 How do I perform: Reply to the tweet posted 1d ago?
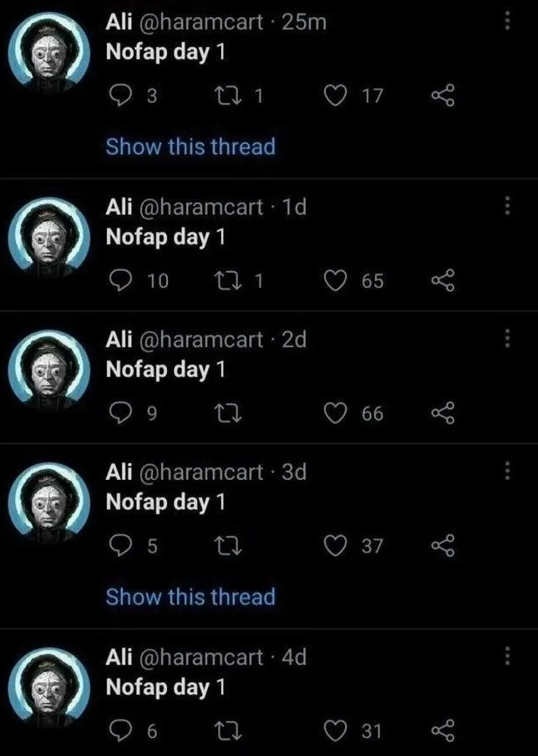123,280
